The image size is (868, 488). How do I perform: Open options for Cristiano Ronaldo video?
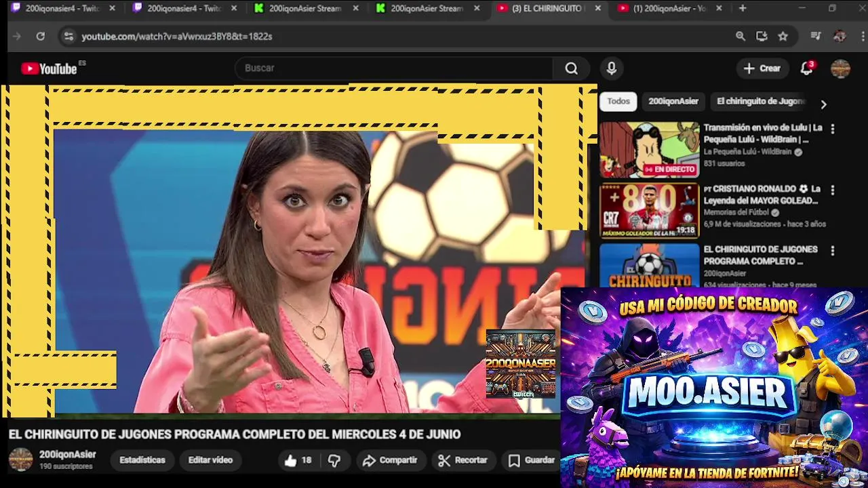coord(832,190)
